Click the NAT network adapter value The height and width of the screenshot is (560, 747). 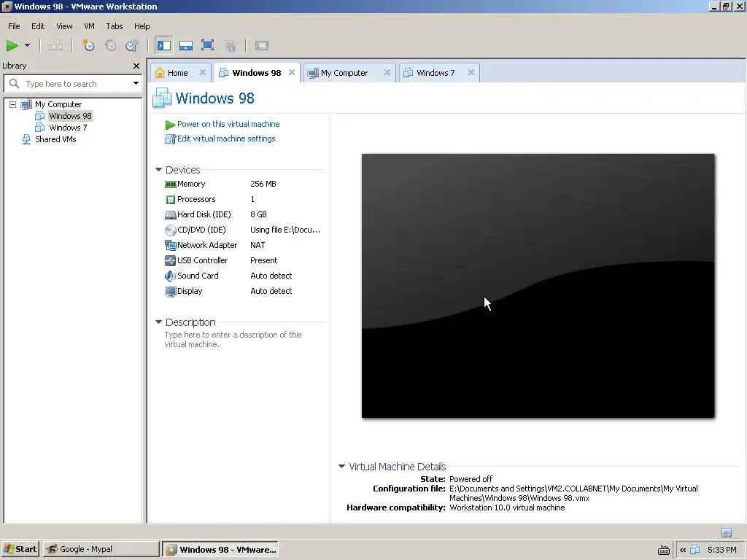(x=258, y=245)
